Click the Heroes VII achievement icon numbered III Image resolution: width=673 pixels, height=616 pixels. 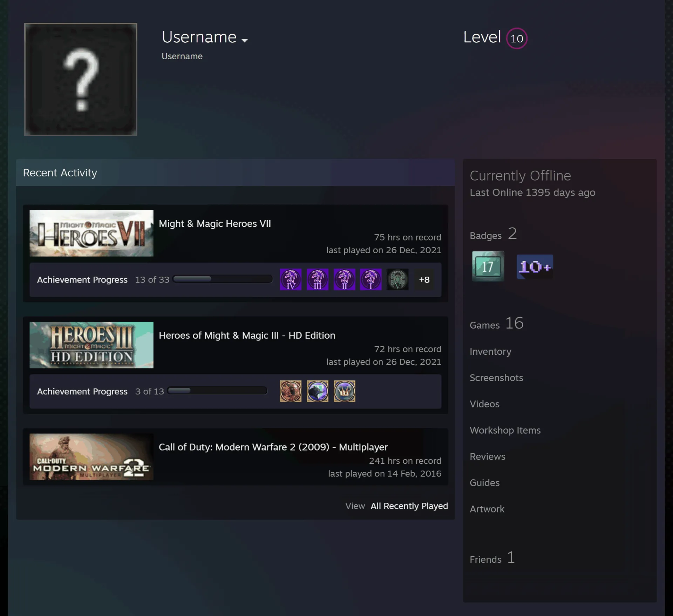click(x=318, y=279)
